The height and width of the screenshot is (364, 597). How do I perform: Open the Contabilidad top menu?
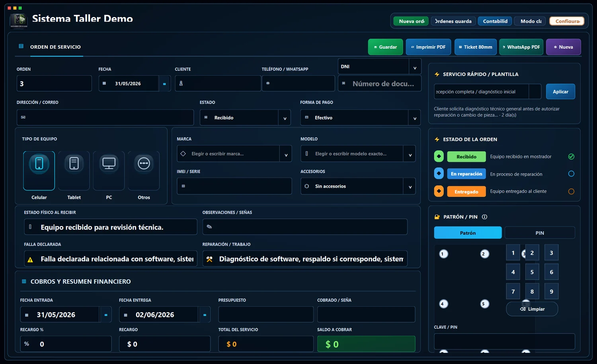(x=495, y=21)
